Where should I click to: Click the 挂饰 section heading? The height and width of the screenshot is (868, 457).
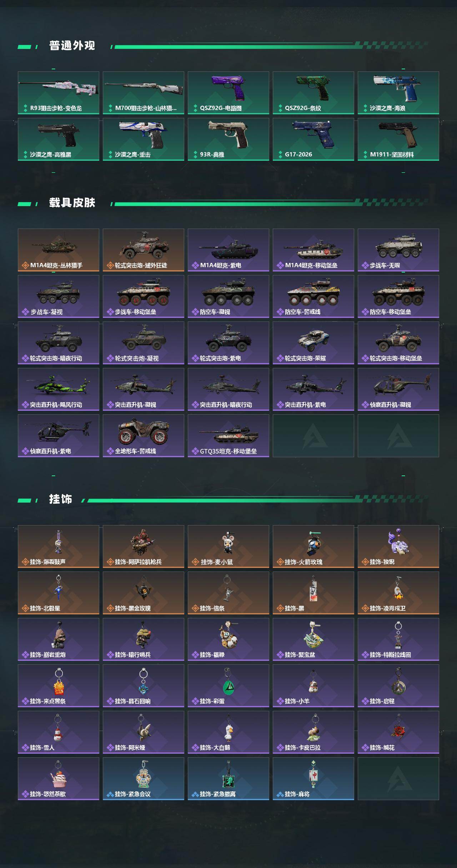61,499
